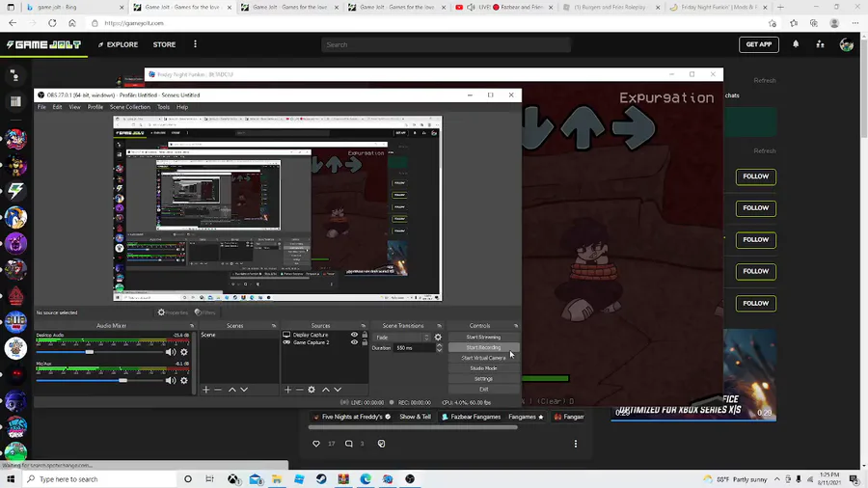This screenshot has height=488, width=868.
Task: Open OBS View menu
Action: (x=74, y=107)
